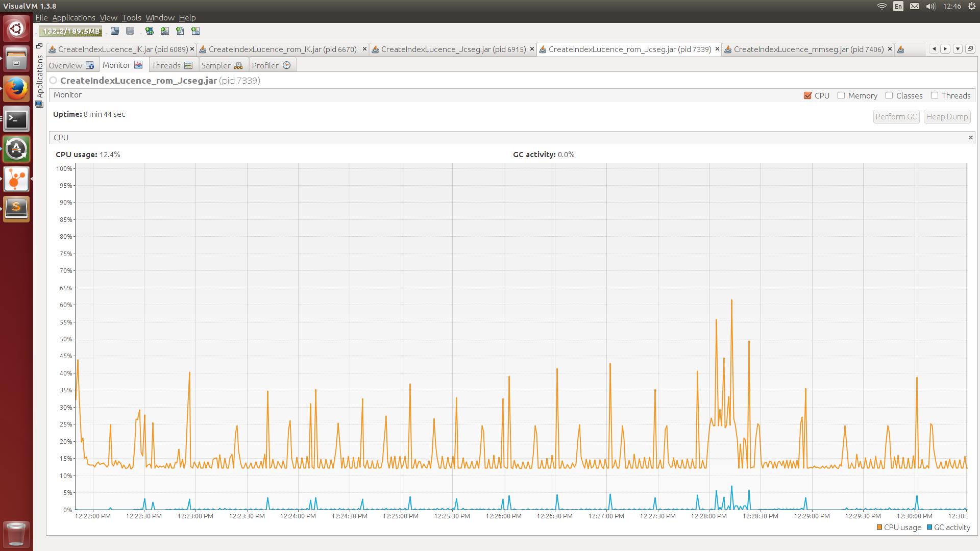Open the sound volume indicator

click(x=930, y=6)
